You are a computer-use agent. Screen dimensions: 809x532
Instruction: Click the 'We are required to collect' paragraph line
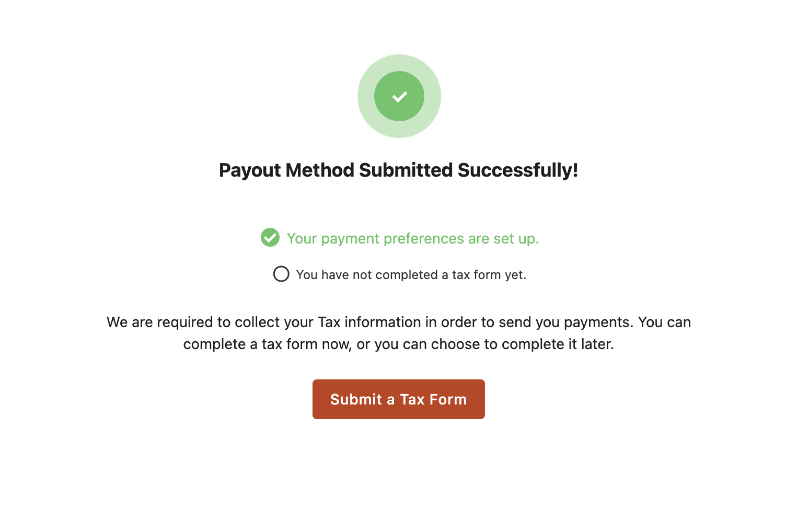[399, 322]
